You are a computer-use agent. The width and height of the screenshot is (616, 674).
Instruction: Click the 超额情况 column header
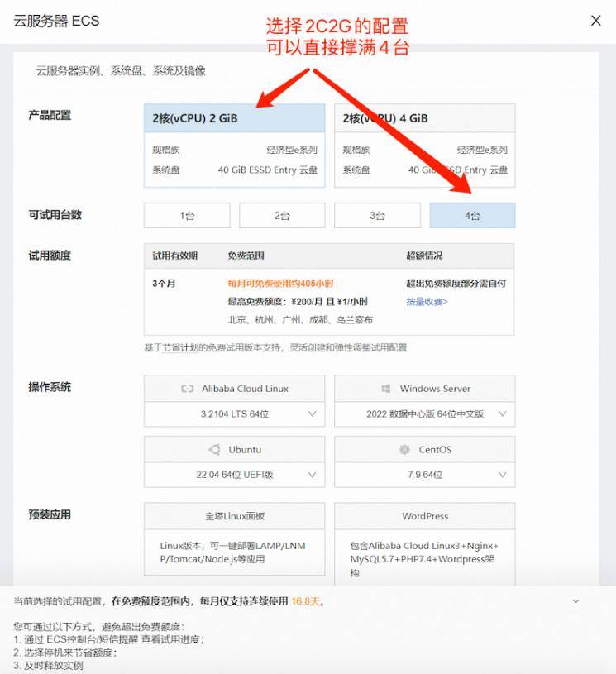[x=424, y=256]
